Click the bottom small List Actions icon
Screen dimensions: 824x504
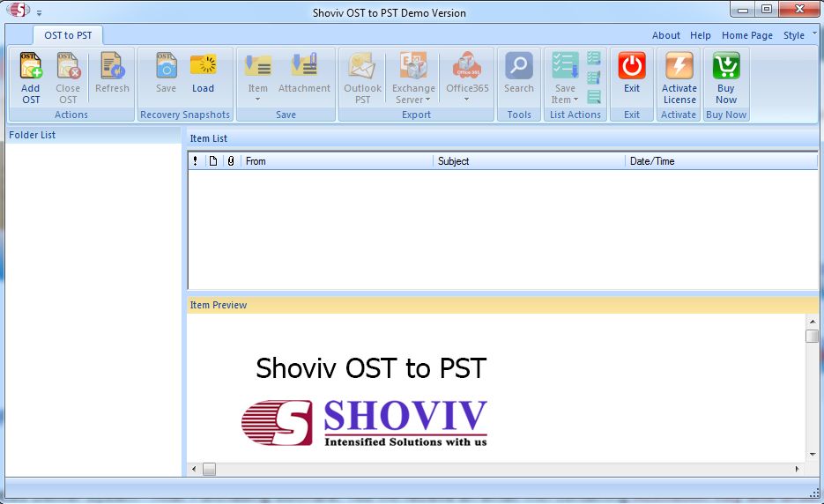[594, 97]
